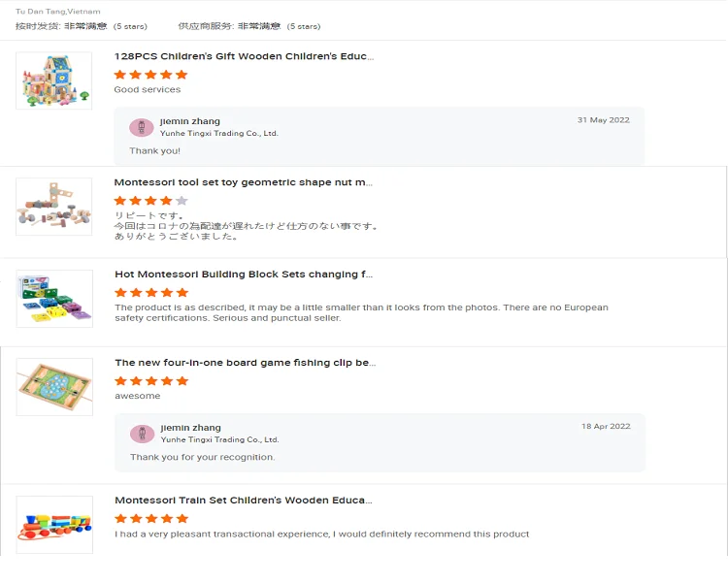The image size is (728, 582).
Task: Open the fishing board game thumbnail
Action: coord(54,387)
